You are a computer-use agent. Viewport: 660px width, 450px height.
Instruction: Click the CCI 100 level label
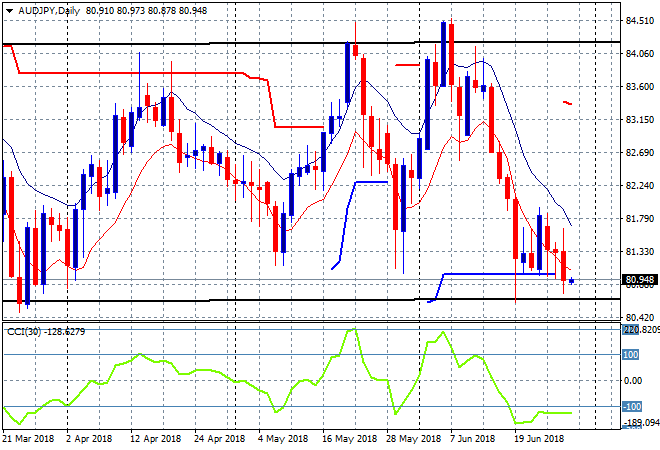point(631,354)
